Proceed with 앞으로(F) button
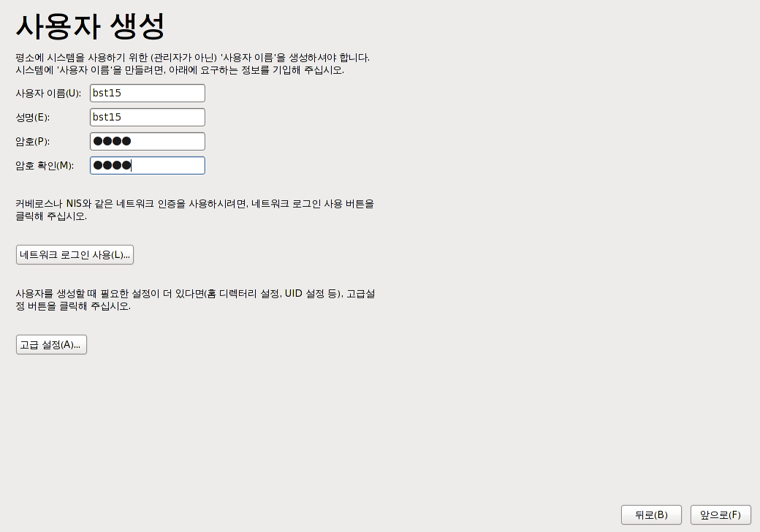The width and height of the screenshot is (760, 532). (721, 514)
